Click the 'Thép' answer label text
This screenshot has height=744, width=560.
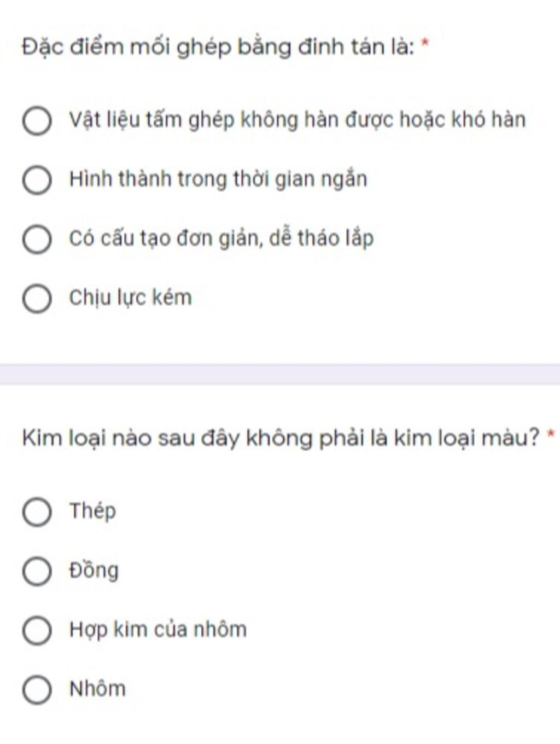point(92,511)
